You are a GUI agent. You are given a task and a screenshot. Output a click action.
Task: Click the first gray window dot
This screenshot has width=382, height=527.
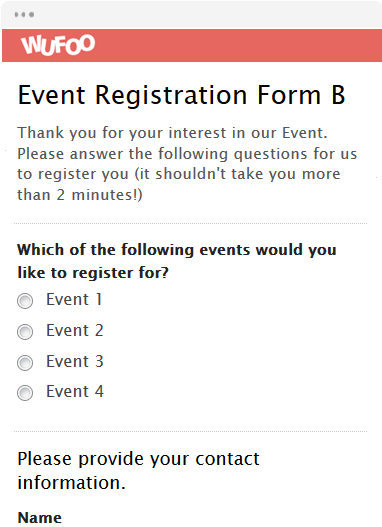[16, 14]
